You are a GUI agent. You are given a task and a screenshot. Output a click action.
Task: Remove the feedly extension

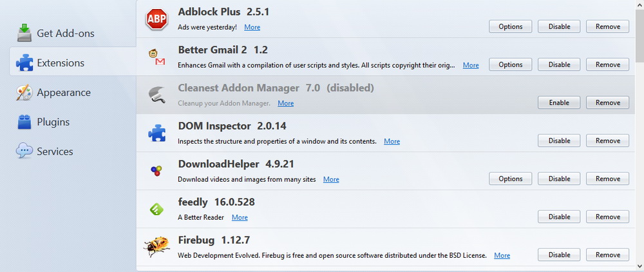[x=607, y=217]
